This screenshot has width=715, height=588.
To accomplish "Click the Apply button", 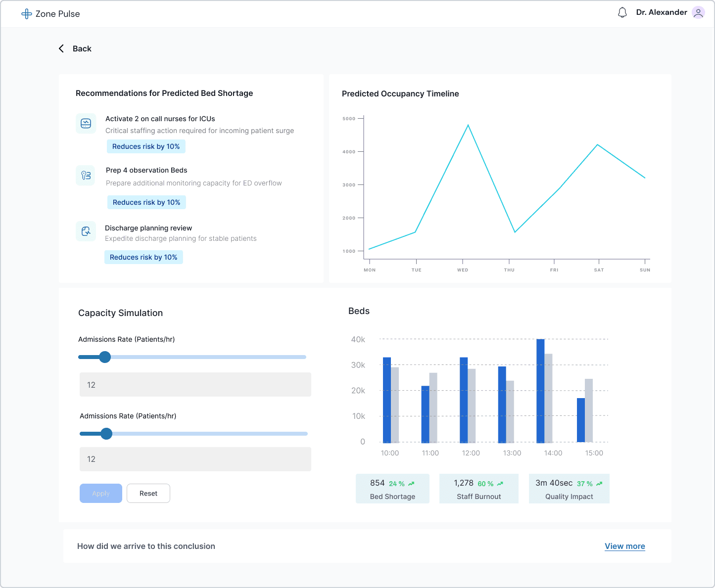I will [x=101, y=493].
